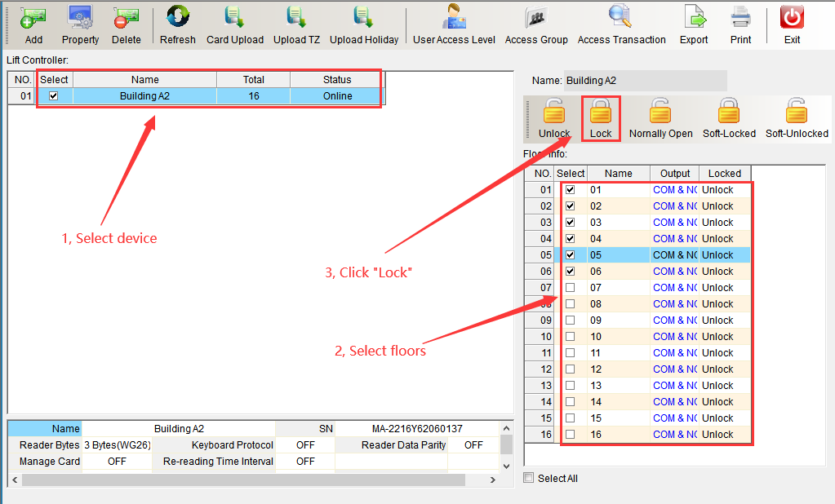Click the 3 Bytes(WG26) Reader Bytes value
This screenshot has height=504, width=835.
coord(118,445)
